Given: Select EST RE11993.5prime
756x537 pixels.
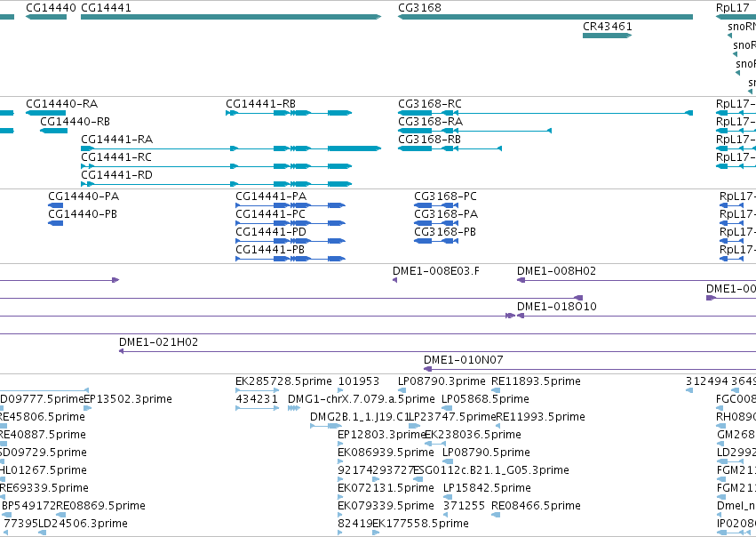Looking at the screenshot, I should [540, 416].
